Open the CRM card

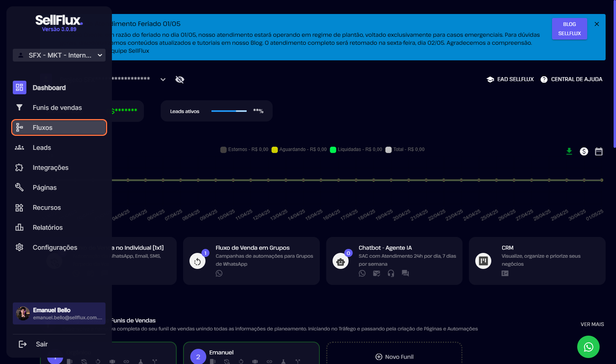(537, 261)
